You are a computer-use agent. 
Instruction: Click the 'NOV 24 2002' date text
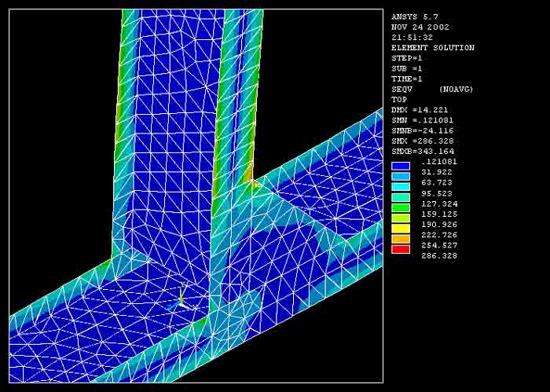pos(420,27)
